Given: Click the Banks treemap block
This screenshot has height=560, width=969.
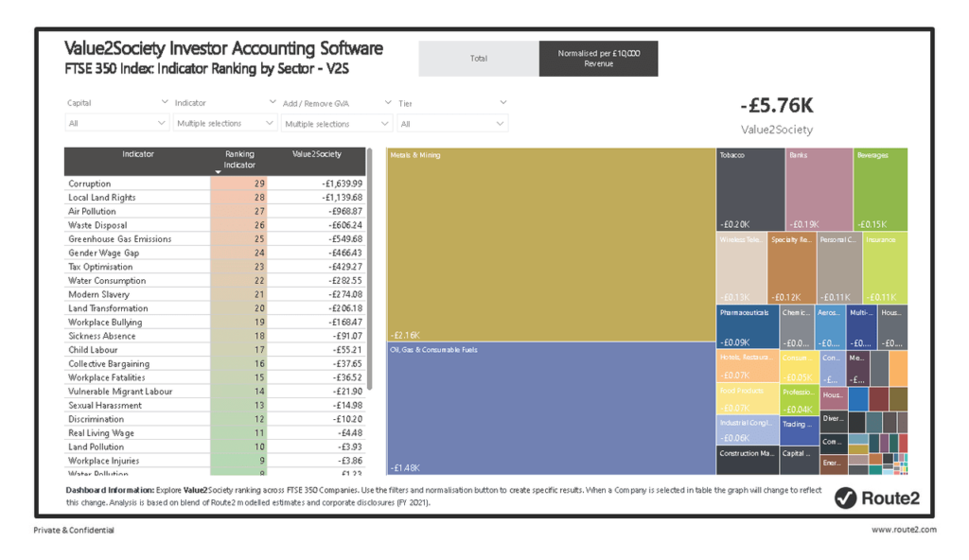Looking at the screenshot, I should [819, 189].
